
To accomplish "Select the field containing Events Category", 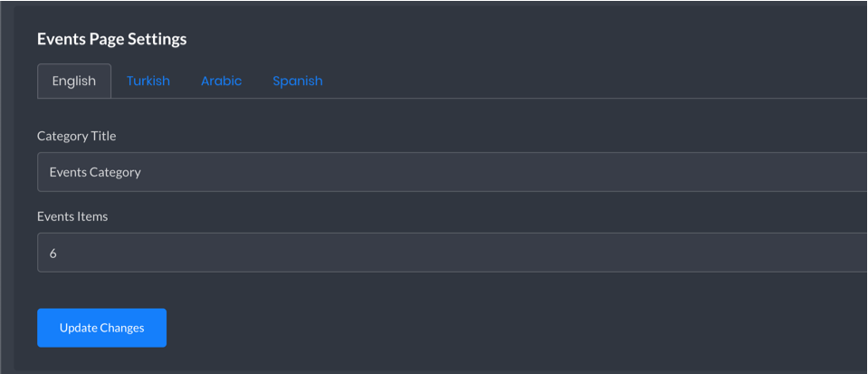I will pos(452,172).
